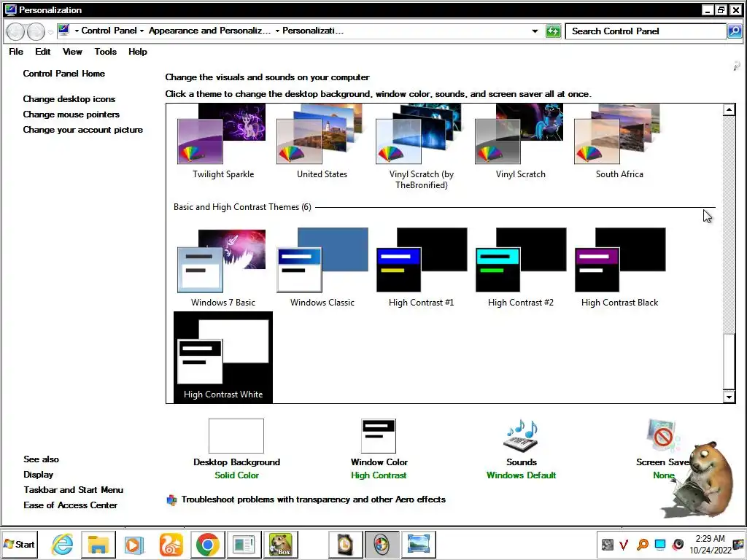Expand Appearance and Personalization breadcrumb arrow
The width and height of the screenshot is (747, 560).
277,31
